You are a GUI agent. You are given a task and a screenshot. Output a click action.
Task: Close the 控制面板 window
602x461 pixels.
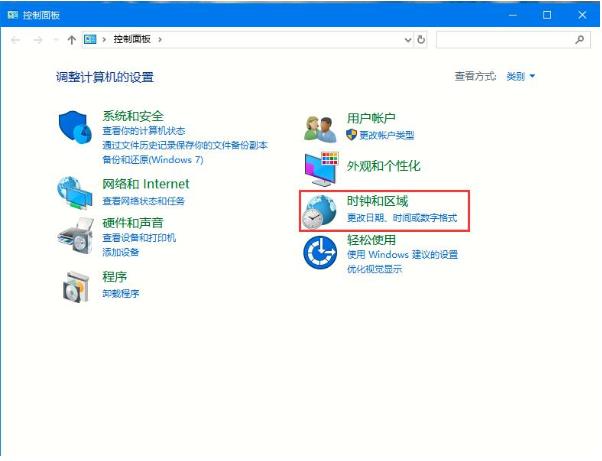pyautogui.click(x=582, y=15)
